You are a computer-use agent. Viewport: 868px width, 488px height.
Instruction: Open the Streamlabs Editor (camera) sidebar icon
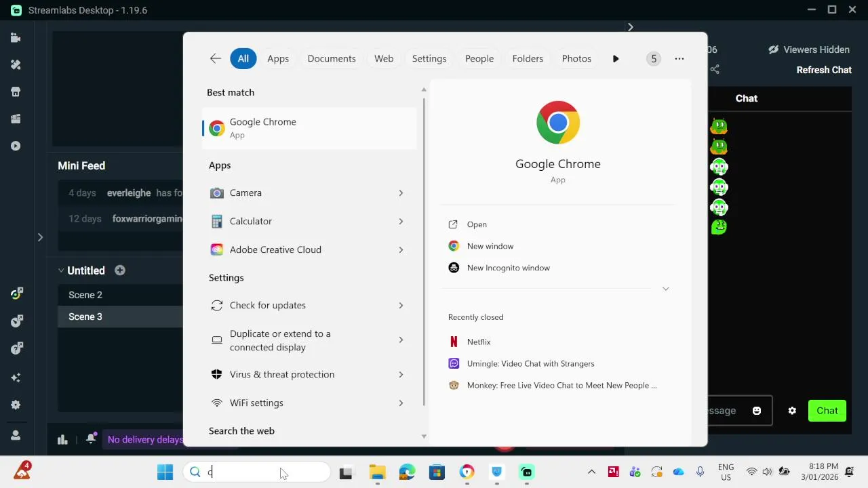16,38
